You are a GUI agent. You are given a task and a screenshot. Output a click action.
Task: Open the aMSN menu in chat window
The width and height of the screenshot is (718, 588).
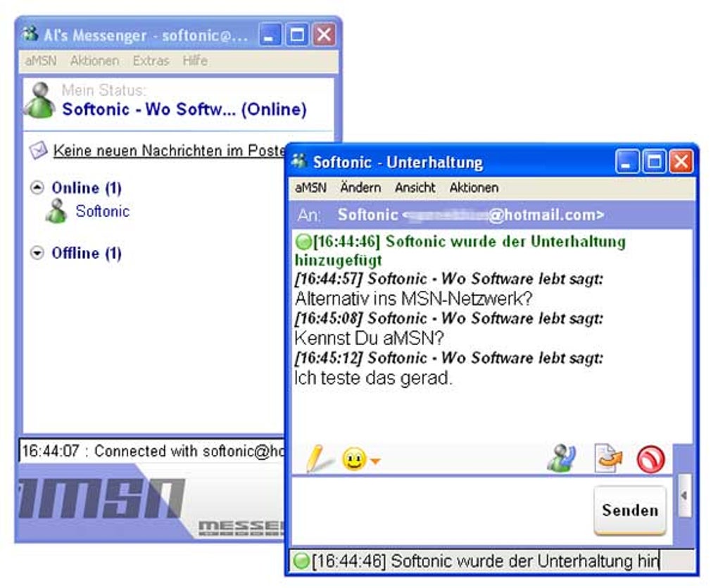tap(310, 188)
